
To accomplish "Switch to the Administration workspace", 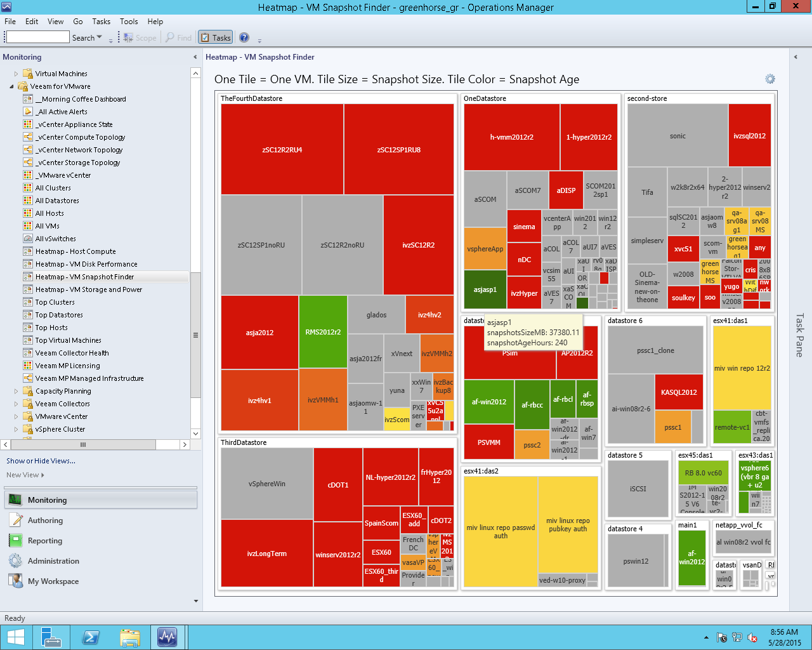I will point(101,561).
